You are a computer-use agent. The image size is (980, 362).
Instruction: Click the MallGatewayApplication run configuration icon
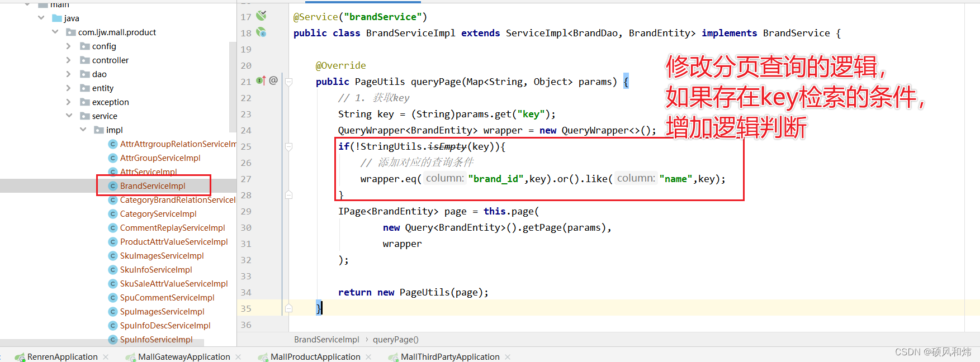pos(131,357)
